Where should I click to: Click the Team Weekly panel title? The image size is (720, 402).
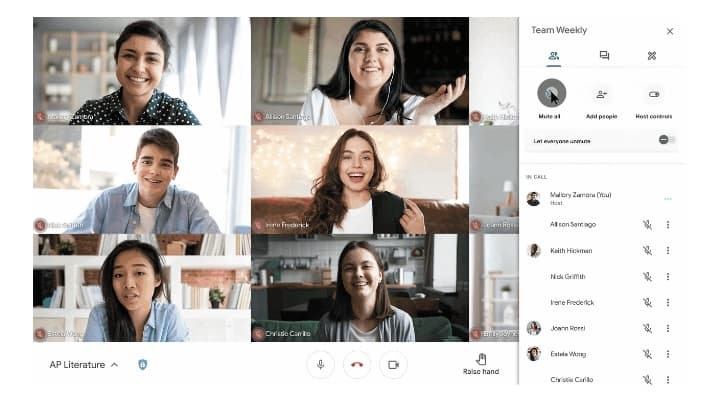(x=559, y=30)
